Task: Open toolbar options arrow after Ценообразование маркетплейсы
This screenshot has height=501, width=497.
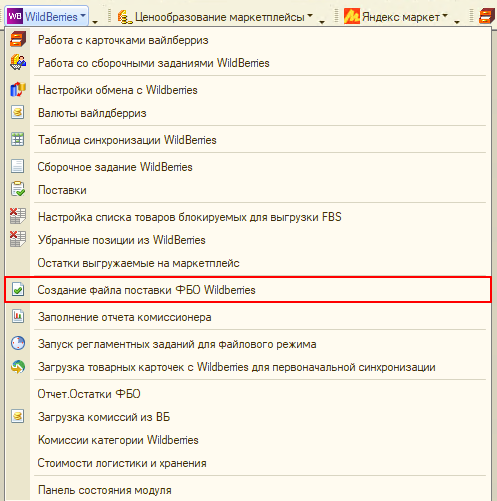Action: click(322, 22)
